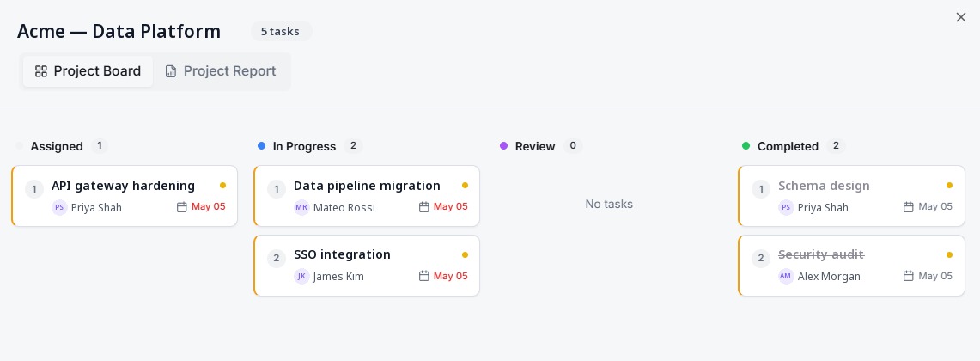Click May 05 date on Security audit
Image resolution: width=980 pixels, height=361 pixels.
tap(935, 276)
